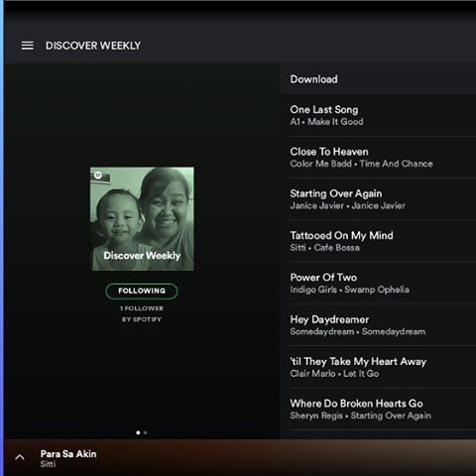Click the DISCOVER WEEKLY header title
The height and width of the screenshot is (476, 476).
[x=93, y=46]
